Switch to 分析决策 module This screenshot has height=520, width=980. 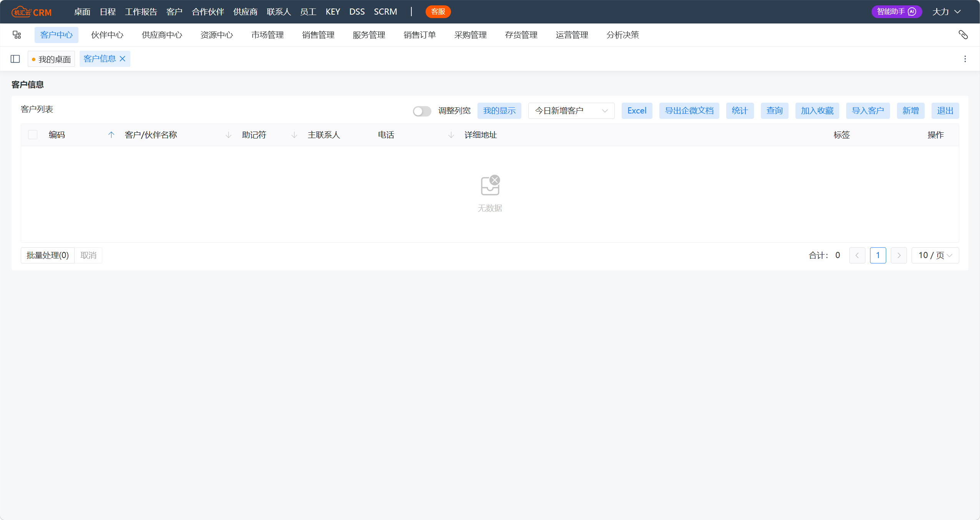tap(623, 35)
